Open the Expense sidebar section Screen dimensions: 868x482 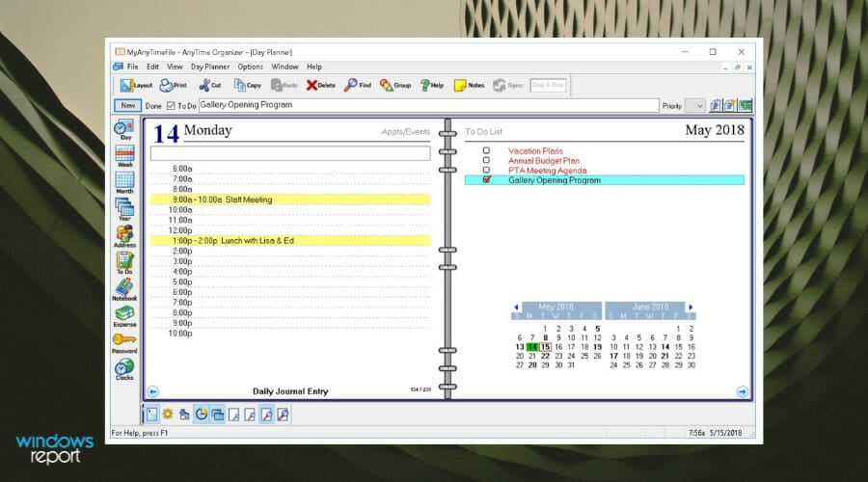click(124, 316)
